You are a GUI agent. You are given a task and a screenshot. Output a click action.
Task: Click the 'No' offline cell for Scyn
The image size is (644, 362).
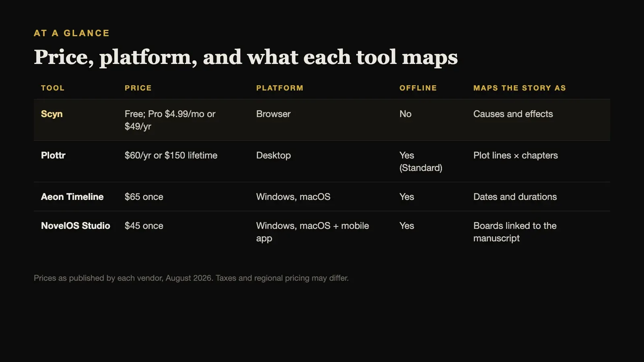(405, 114)
